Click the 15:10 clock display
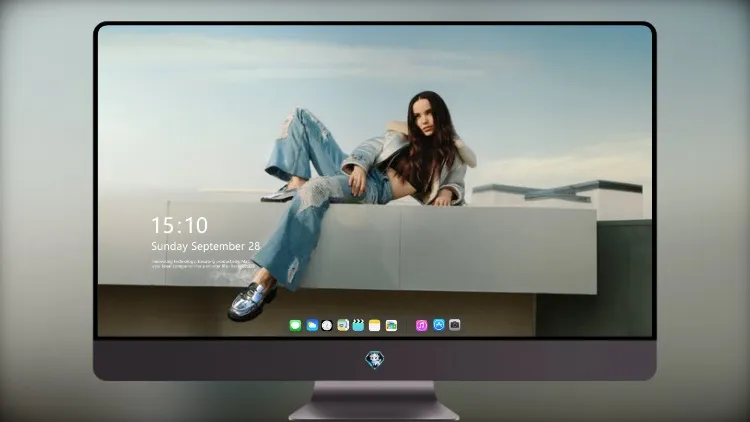This screenshot has width=750, height=422. click(x=179, y=225)
